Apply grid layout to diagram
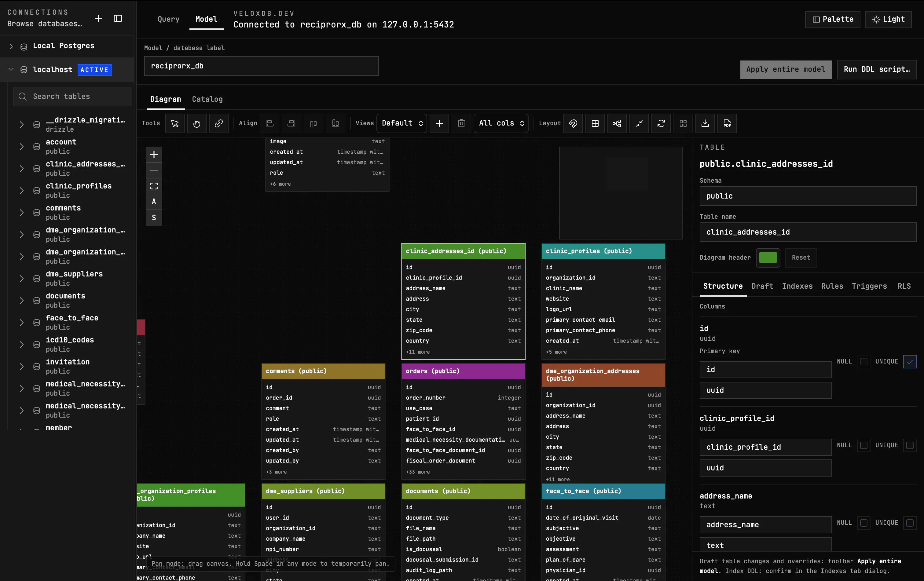 [x=595, y=123]
